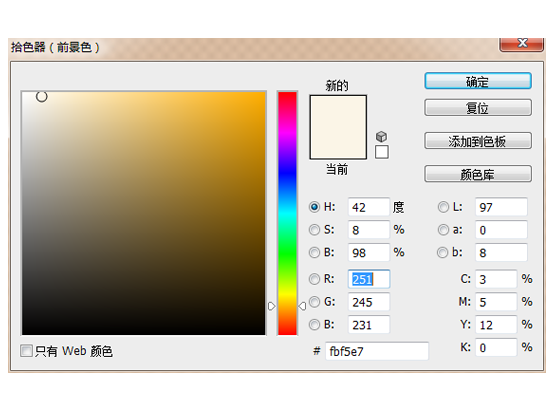560x420 pixels.
Task: Click the Y yellow field showing 12
Action: pos(496,325)
